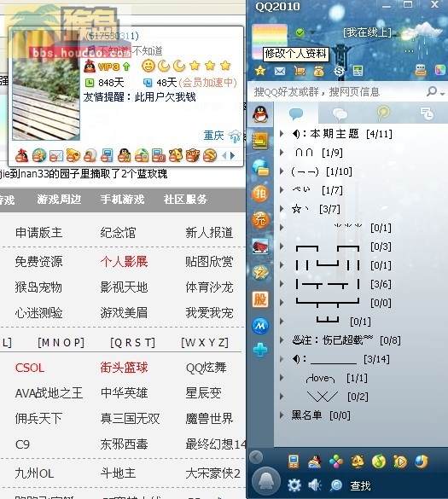
Task: Show next icons in info card strip
Action: tap(232, 155)
